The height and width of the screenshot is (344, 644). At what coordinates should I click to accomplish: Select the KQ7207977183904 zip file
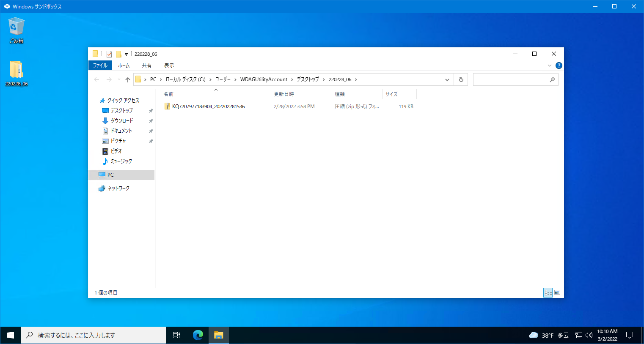point(208,106)
